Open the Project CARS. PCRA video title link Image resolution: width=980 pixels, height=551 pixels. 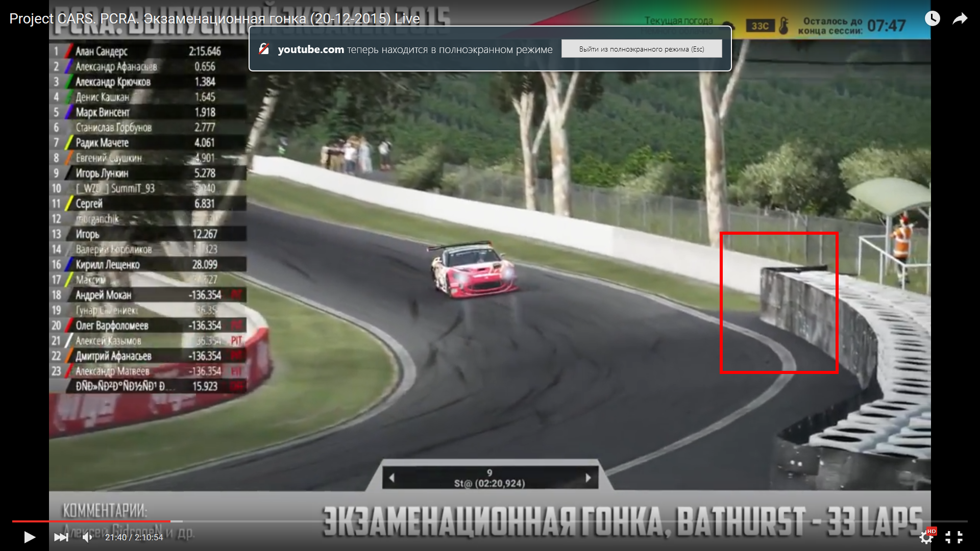pos(214,19)
